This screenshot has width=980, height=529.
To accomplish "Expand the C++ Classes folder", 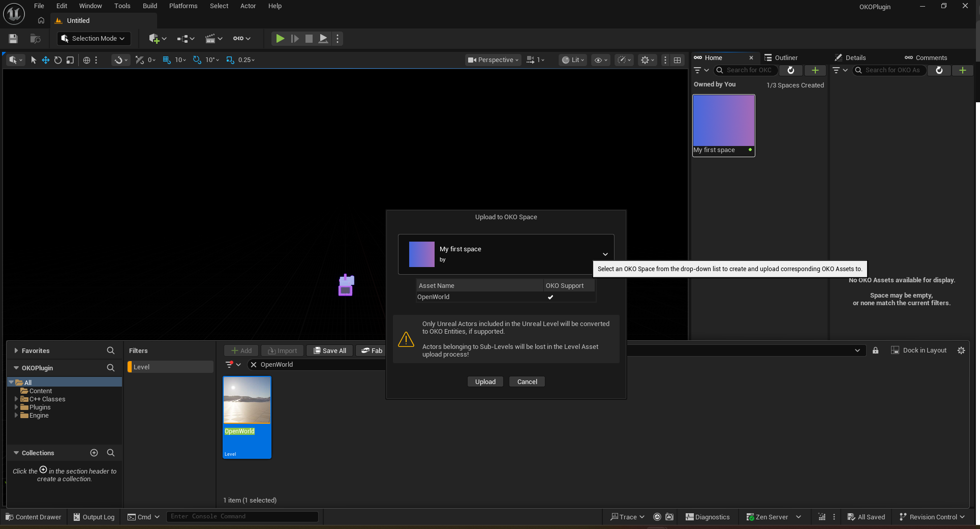I will point(16,399).
